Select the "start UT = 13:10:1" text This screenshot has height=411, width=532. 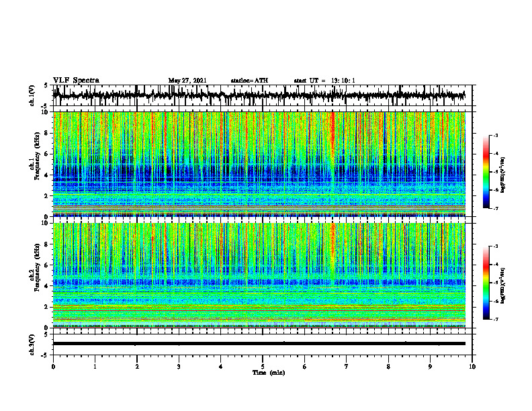click(x=324, y=81)
